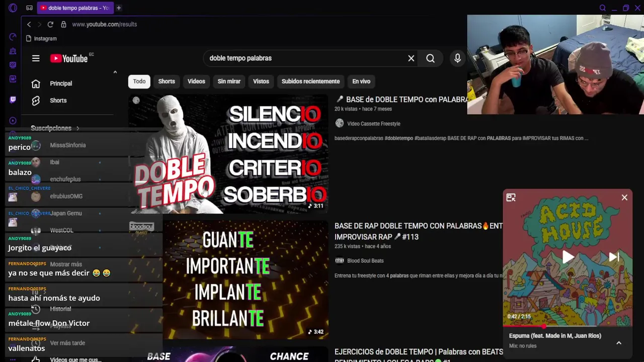Skip to next track in miniplayer
The image size is (644, 362).
pos(614,257)
